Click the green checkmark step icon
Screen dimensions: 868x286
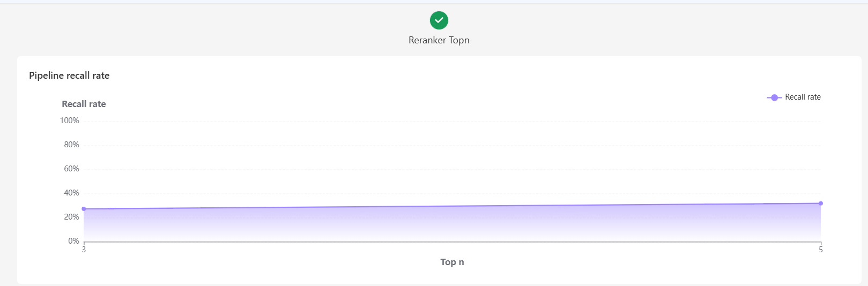pyautogui.click(x=439, y=20)
